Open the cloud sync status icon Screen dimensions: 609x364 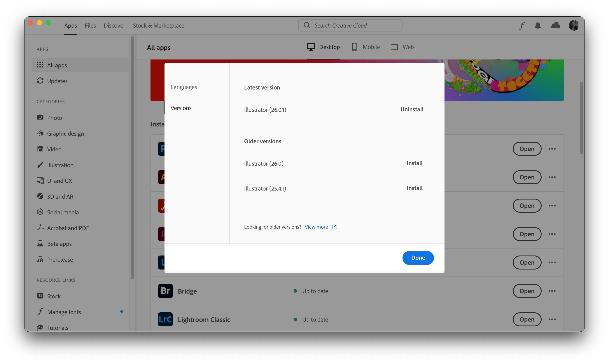coord(555,25)
